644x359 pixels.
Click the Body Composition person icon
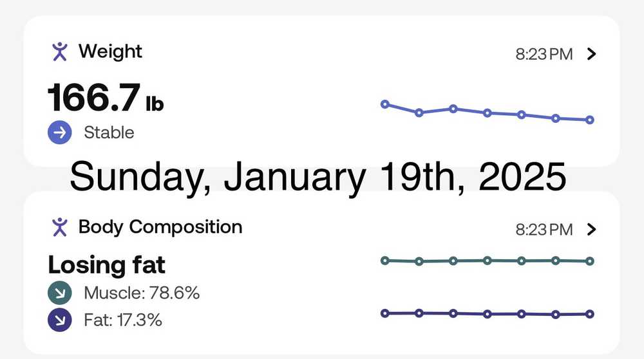(60, 226)
